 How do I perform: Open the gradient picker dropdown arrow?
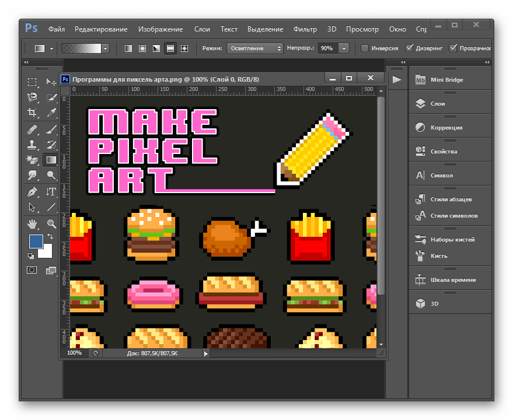coord(105,48)
